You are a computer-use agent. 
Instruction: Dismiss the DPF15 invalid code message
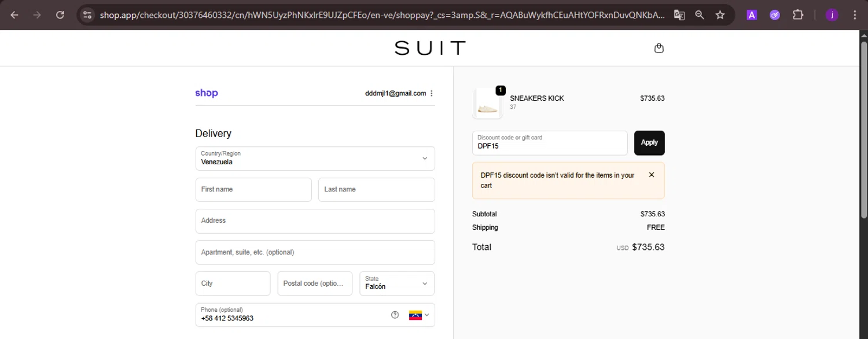click(652, 175)
